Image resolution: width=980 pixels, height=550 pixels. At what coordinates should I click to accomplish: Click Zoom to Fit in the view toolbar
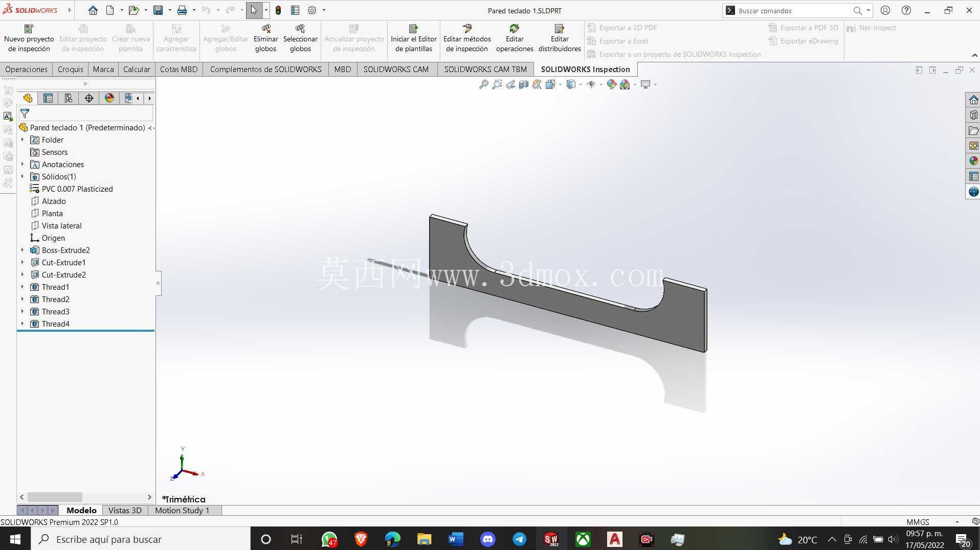[483, 84]
